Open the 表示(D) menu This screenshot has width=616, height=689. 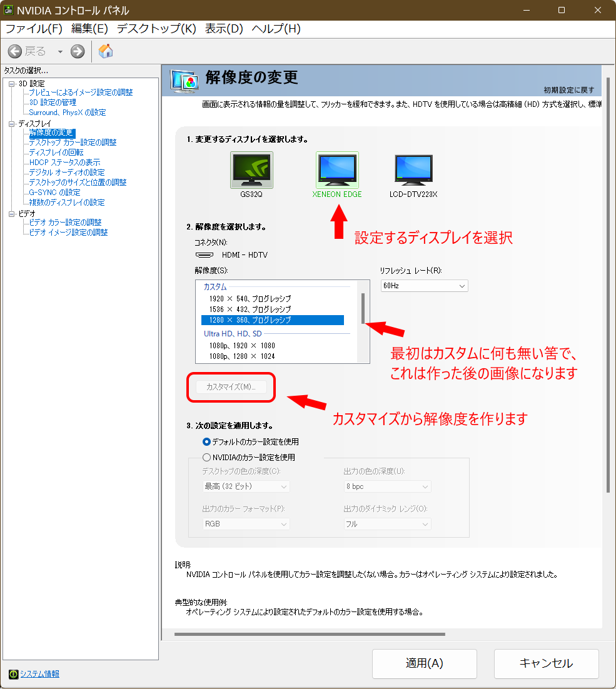pyautogui.click(x=224, y=29)
